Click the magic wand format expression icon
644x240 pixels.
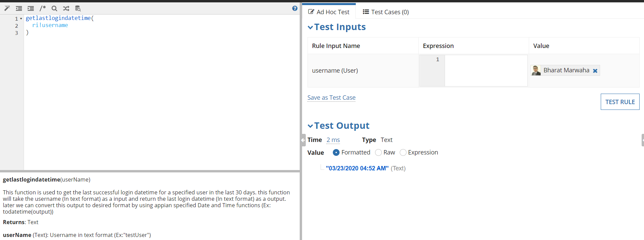pyautogui.click(x=7, y=8)
